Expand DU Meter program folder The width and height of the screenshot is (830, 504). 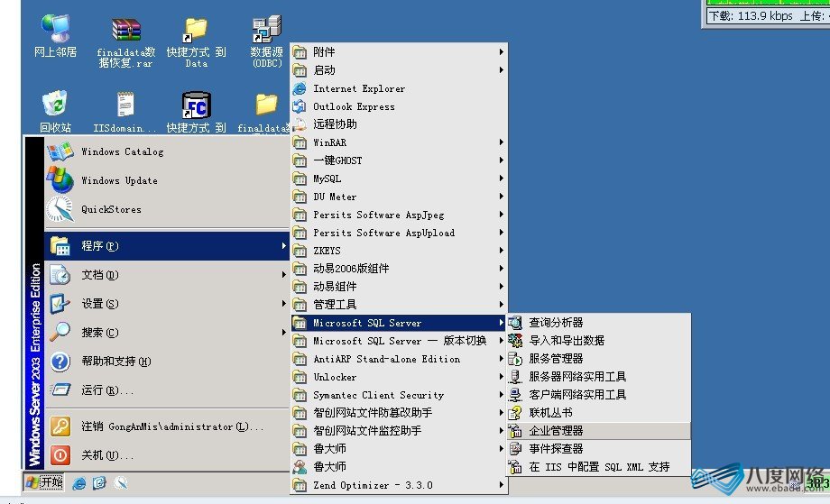tap(399, 197)
